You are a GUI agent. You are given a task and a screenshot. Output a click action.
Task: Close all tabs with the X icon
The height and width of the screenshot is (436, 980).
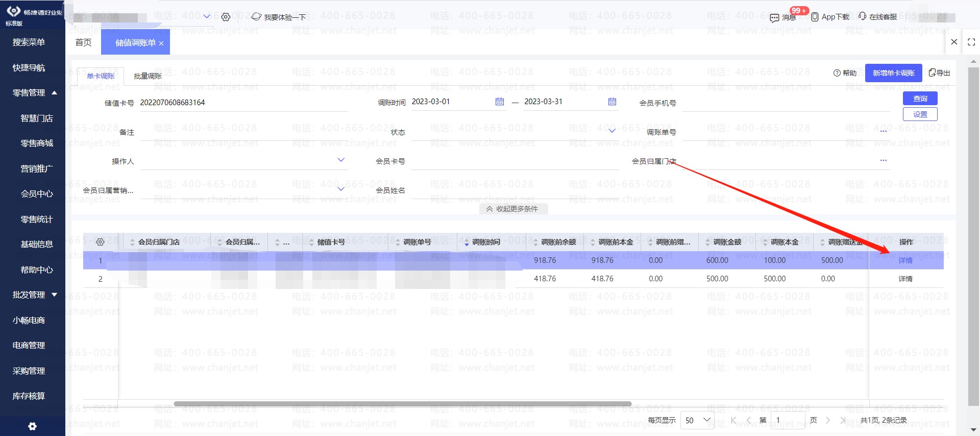pyautogui.click(x=954, y=42)
